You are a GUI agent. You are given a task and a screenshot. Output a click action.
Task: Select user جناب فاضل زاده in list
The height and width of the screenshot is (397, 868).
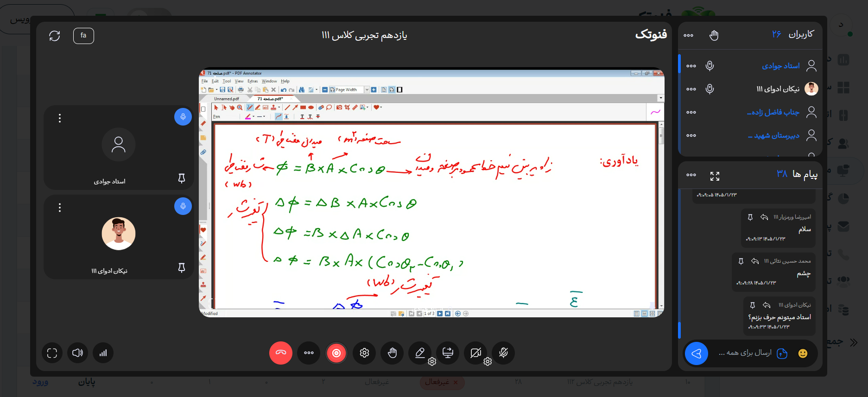point(773,112)
